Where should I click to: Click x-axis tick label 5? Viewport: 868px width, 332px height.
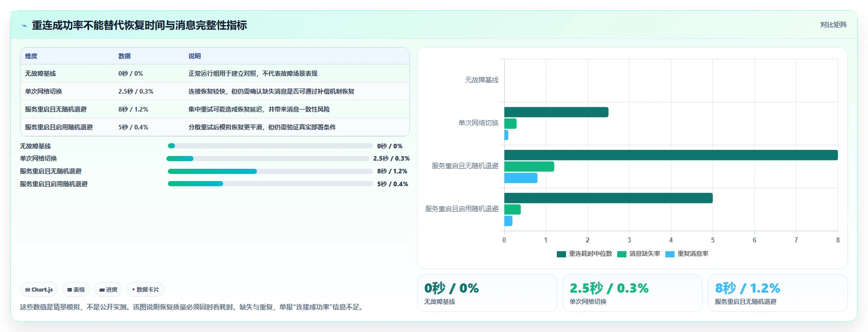[713, 240]
